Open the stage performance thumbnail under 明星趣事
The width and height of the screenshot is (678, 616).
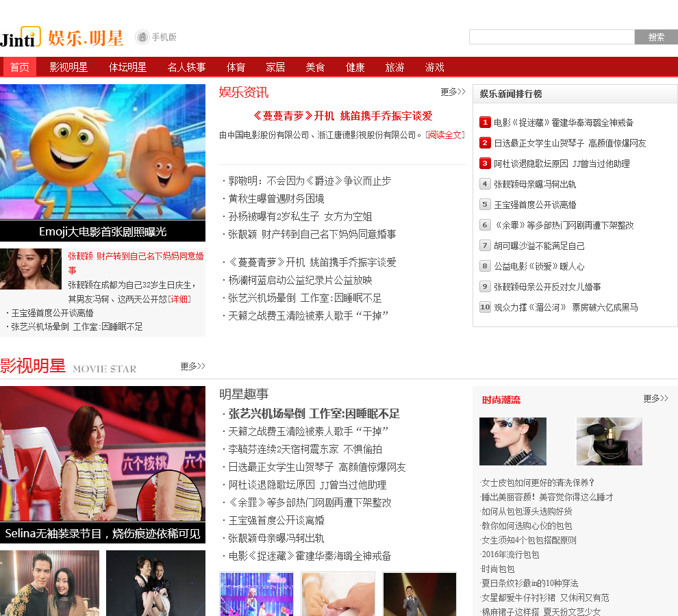click(x=257, y=594)
